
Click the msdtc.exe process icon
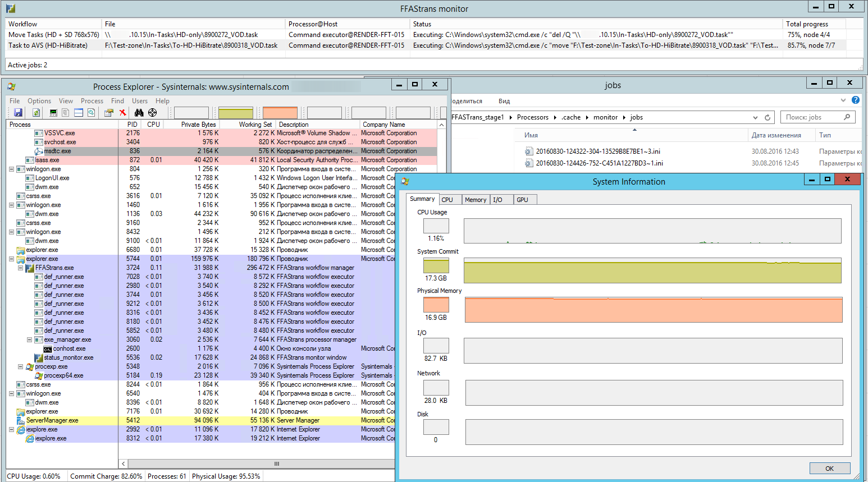(39, 151)
